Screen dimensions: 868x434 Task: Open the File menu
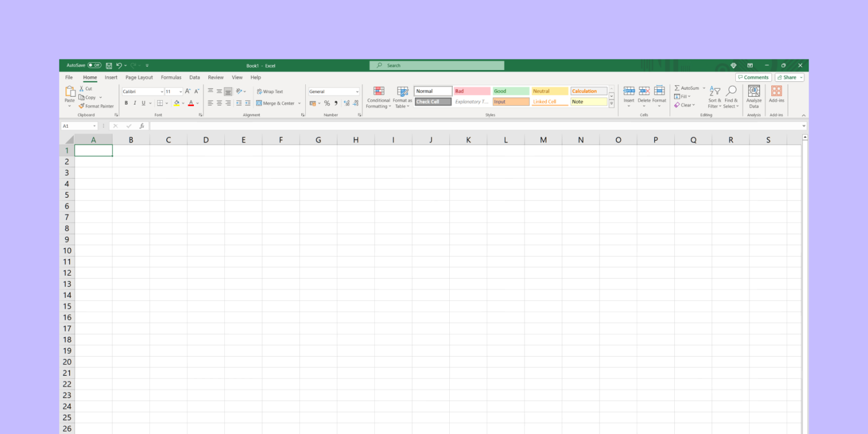coord(68,77)
